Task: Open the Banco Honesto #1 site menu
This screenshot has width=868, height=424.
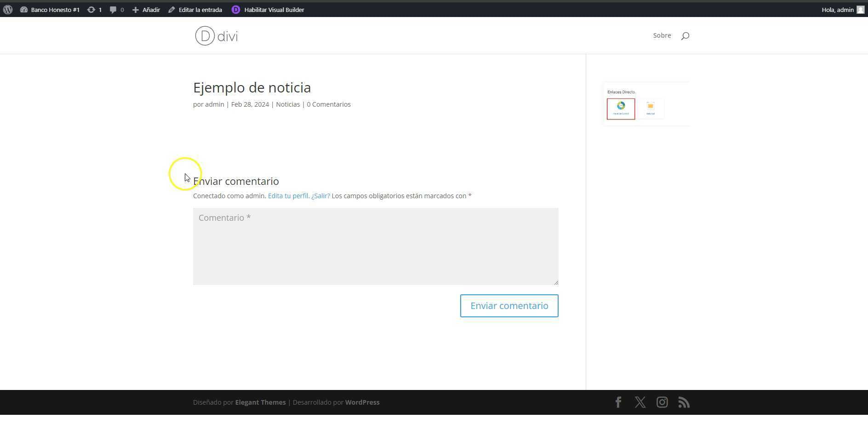Action: click(50, 10)
